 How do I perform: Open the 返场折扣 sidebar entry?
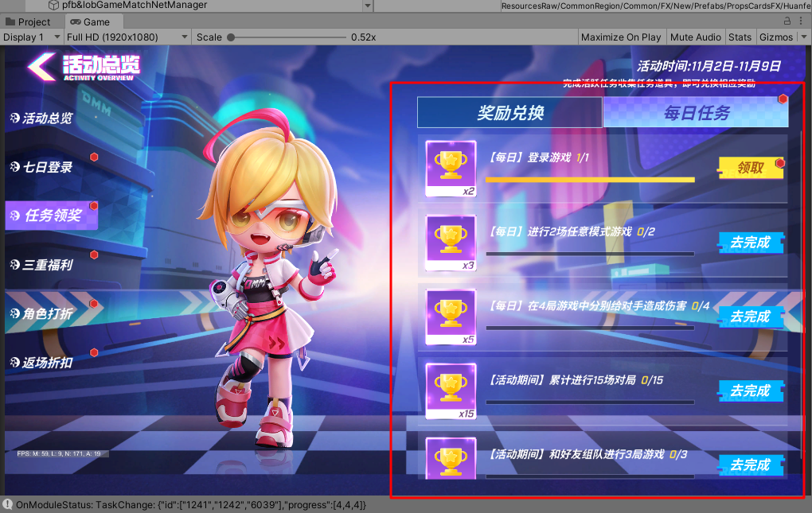pos(41,363)
